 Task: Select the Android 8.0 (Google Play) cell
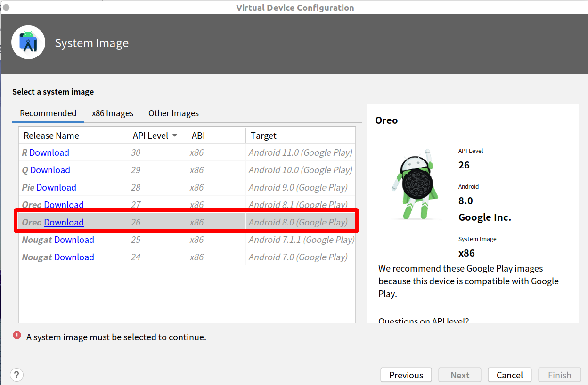pos(301,222)
